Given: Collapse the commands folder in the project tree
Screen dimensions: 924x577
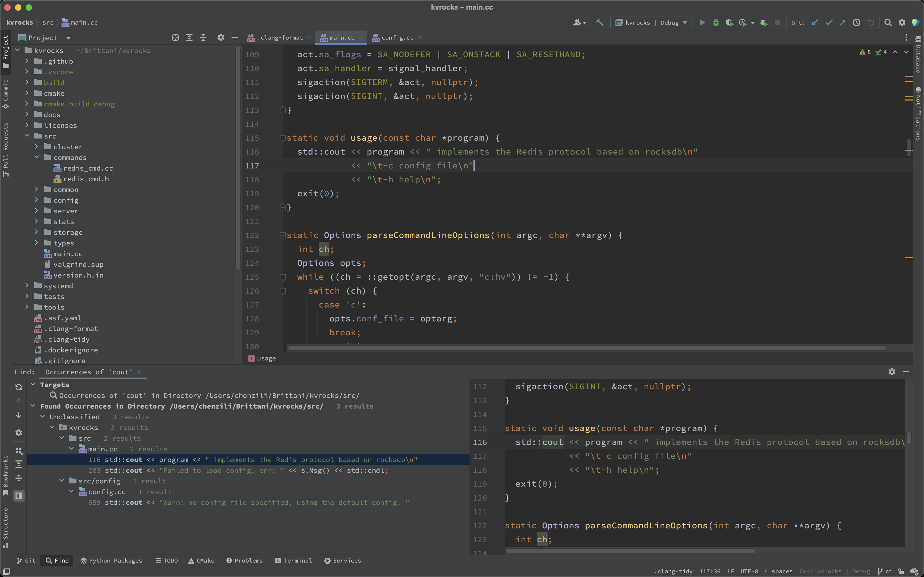Looking at the screenshot, I should pos(37,157).
